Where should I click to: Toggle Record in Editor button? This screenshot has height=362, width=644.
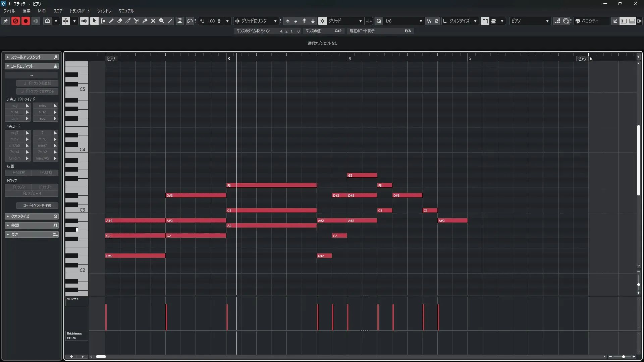[x=25, y=21]
